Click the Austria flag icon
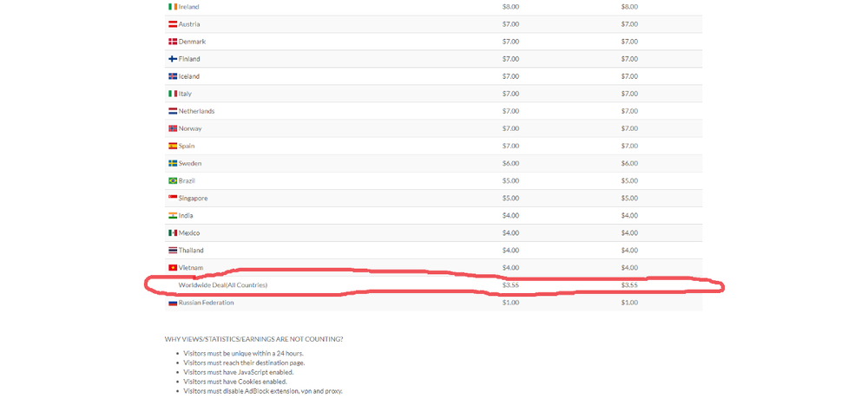 click(x=172, y=24)
